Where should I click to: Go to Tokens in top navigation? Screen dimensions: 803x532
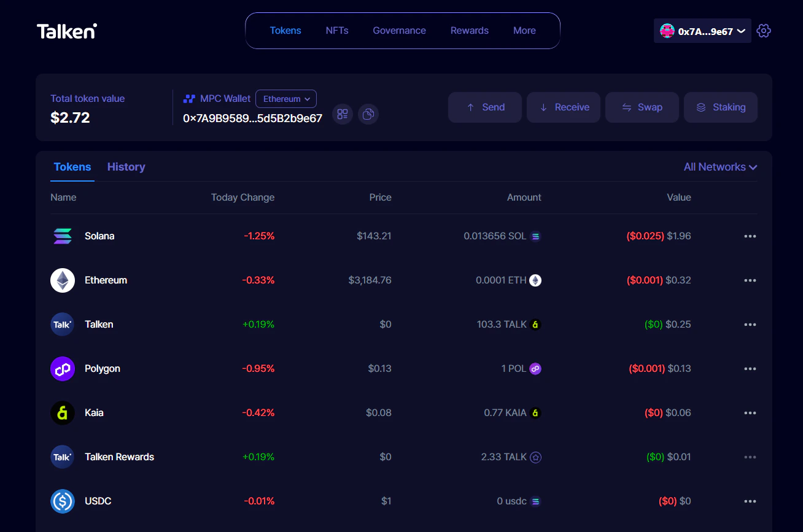tap(285, 31)
